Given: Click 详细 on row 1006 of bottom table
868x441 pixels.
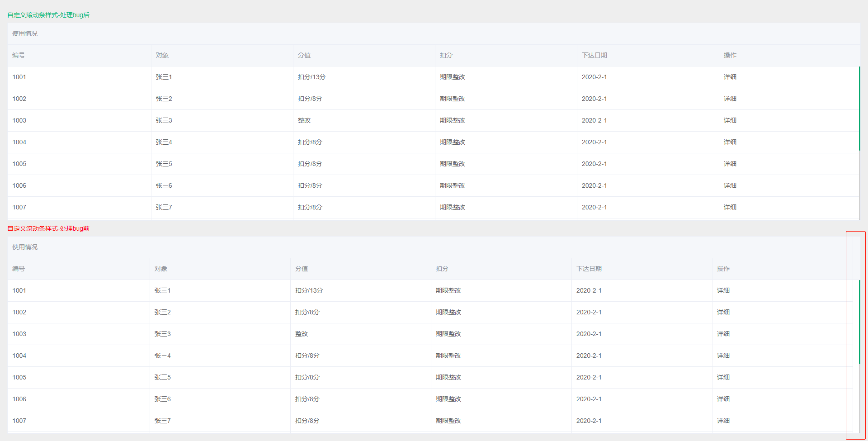Looking at the screenshot, I should click(x=723, y=399).
